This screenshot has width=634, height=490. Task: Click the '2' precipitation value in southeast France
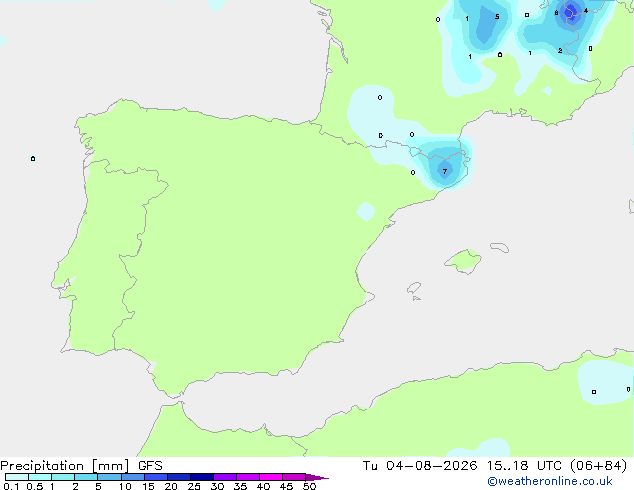tap(560, 51)
